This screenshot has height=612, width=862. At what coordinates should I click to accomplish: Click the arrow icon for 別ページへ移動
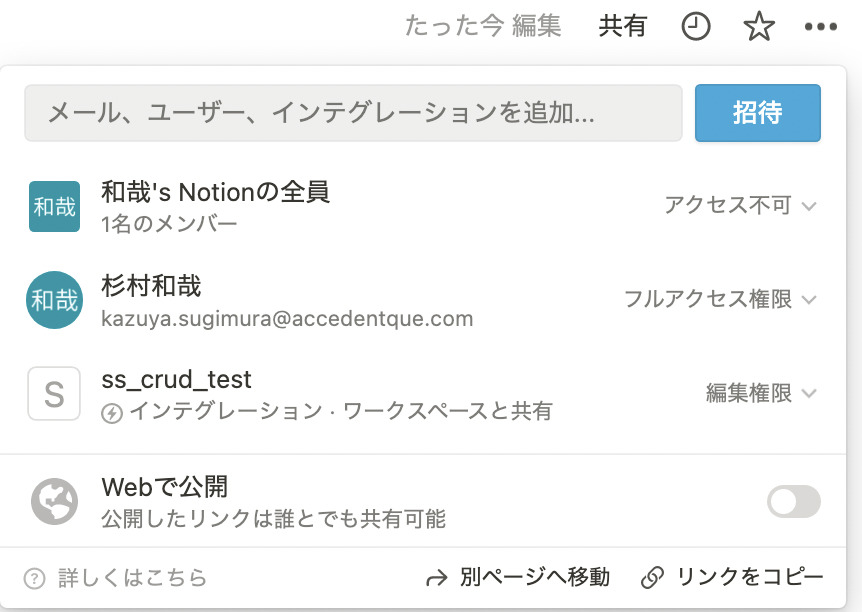437,578
